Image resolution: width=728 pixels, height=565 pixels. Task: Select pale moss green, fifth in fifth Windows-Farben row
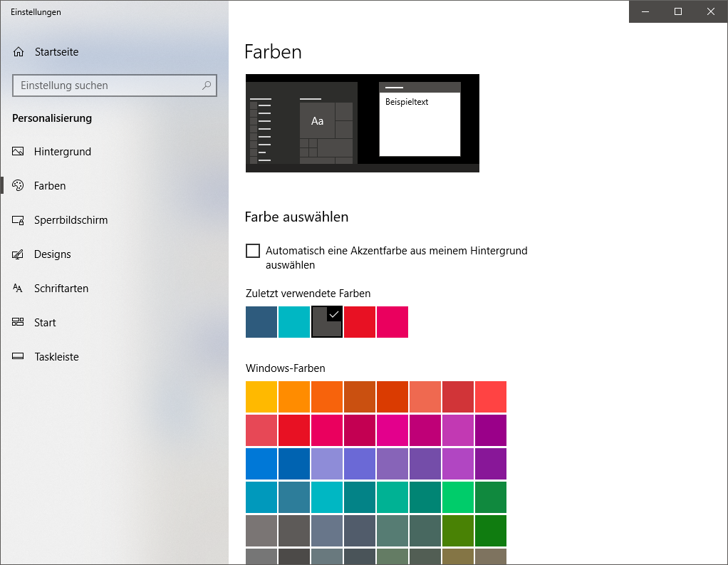[x=392, y=531]
